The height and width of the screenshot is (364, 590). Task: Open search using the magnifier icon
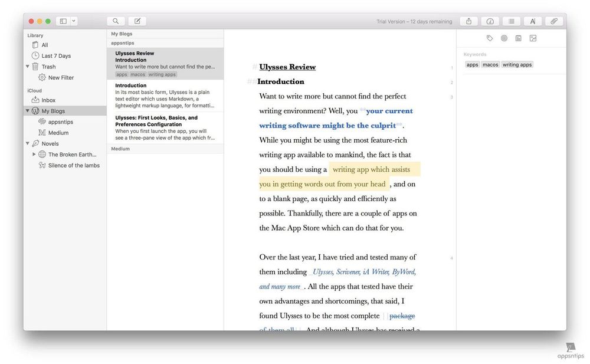click(x=116, y=21)
